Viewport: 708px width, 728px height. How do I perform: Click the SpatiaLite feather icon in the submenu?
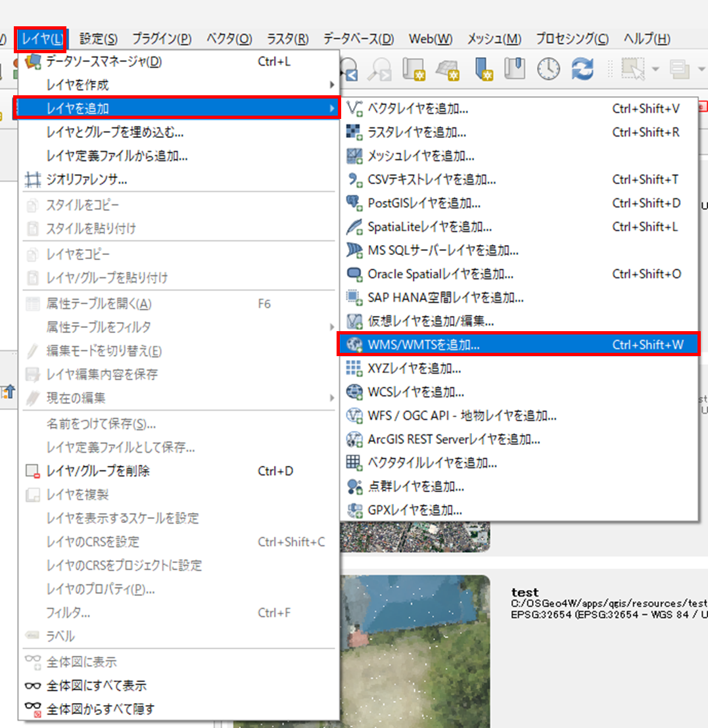click(354, 227)
